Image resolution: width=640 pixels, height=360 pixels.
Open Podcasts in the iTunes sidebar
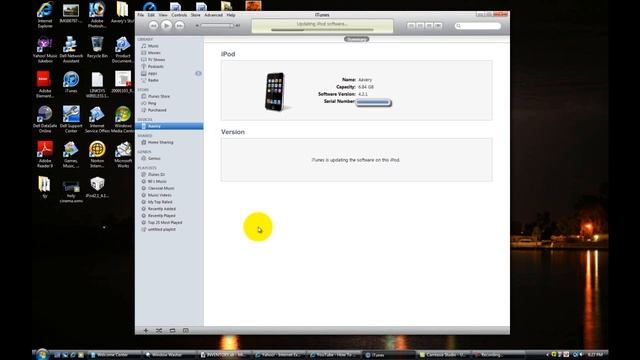[x=156, y=67]
